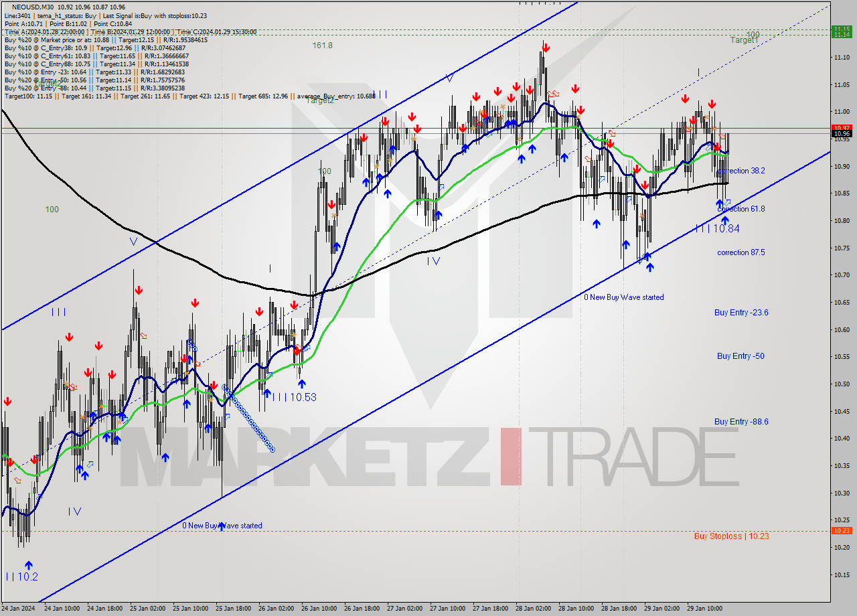Select the 'Last Signal is:Buy with stoploss' info line
The height and width of the screenshot is (616, 857).
pos(106,15)
